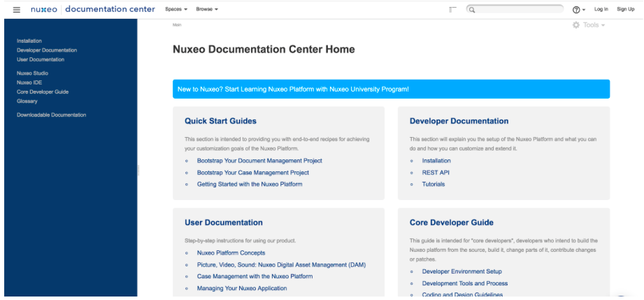This screenshot has width=644, height=300.
Task: Open the Developer Documentation card heading
Action: point(459,121)
